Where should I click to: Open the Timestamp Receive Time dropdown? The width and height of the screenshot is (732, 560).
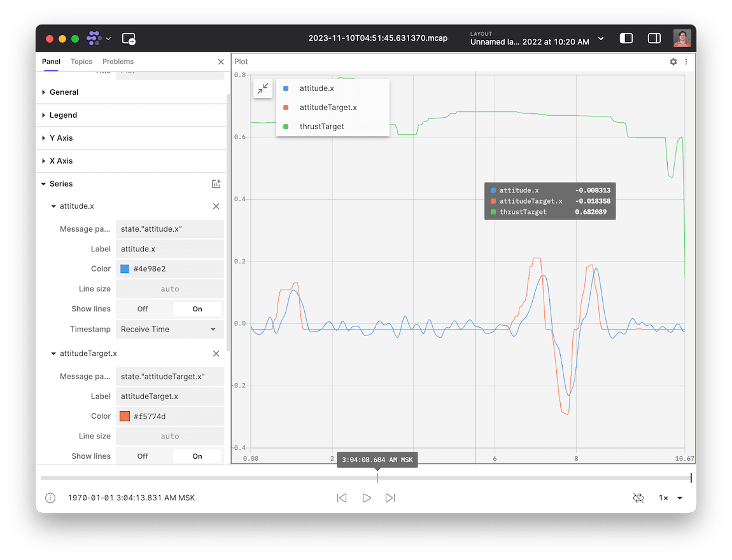coord(169,329)
